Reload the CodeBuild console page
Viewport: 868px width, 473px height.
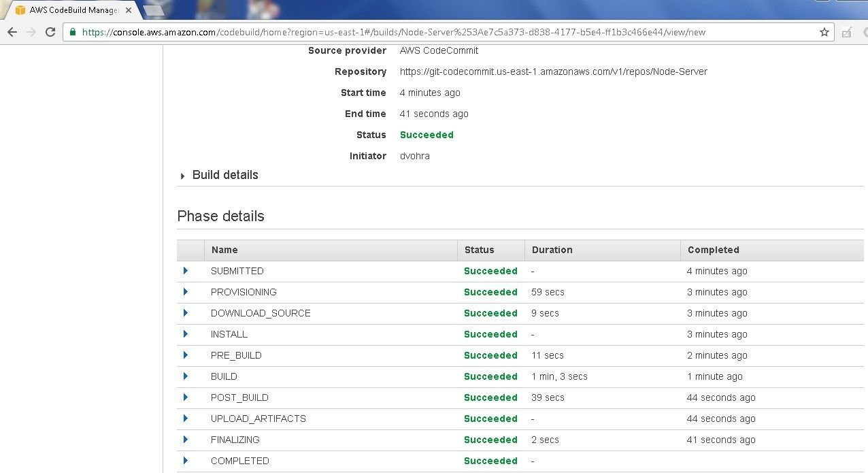(50, 32)
